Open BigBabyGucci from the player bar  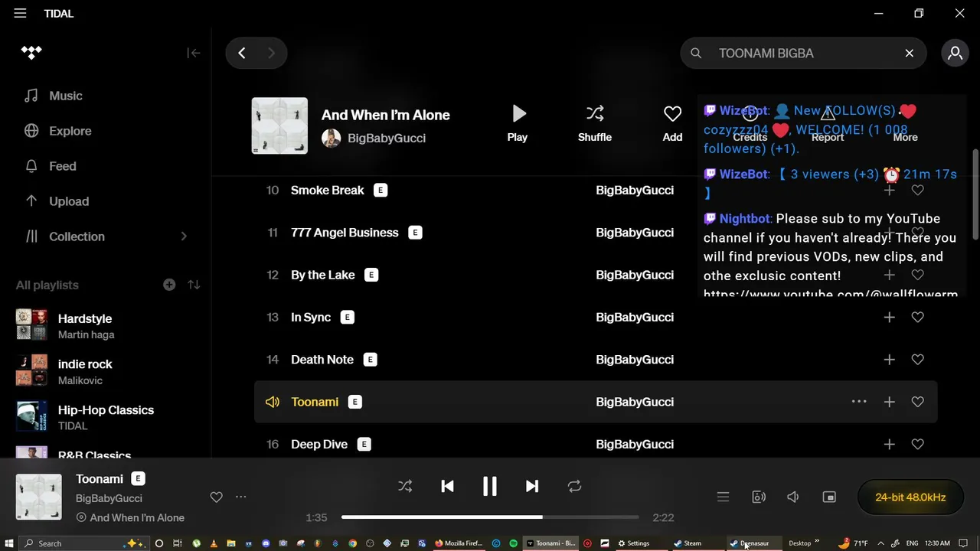pos(109,498)
